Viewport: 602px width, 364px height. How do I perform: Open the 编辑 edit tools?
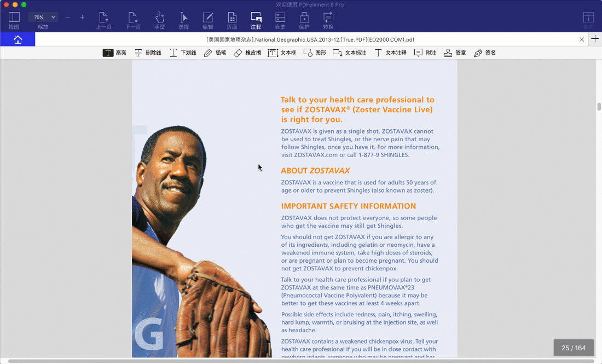tap(208, 20)
